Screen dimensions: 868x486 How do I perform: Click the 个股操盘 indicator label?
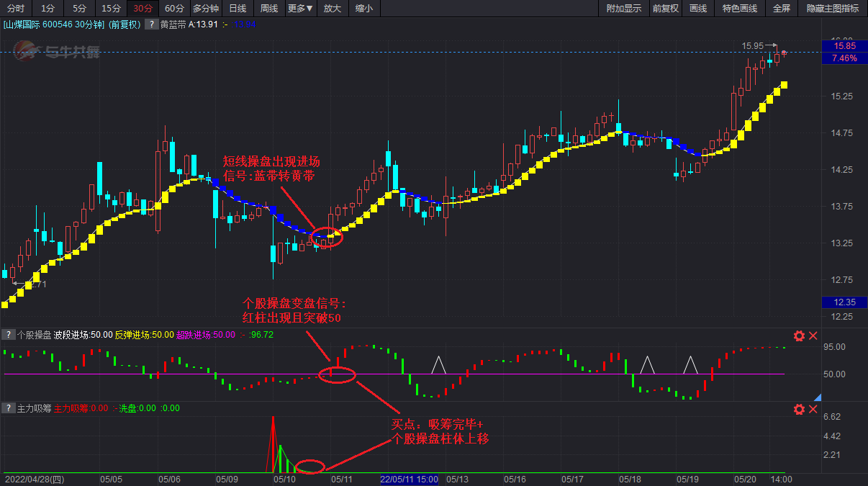pyautogui.click(x=33, y=335)
